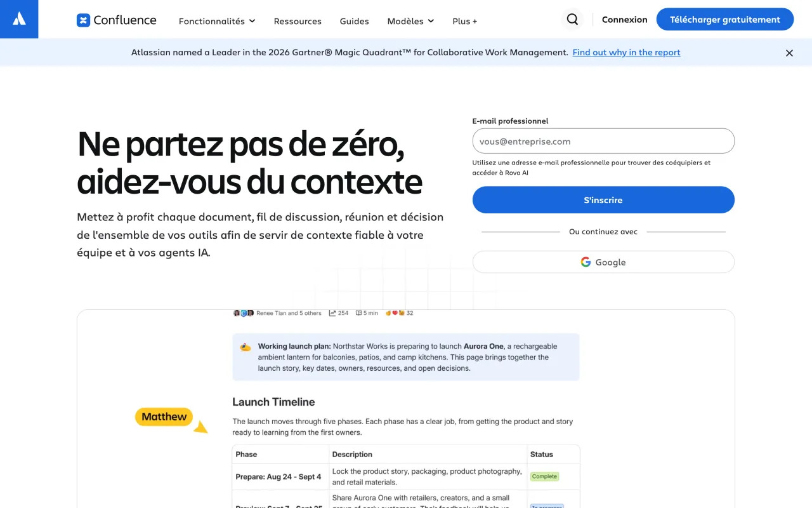The width and height of the screenshot is (812, 508).
Task: Focus the E-mail professionnel input field
Action: coord(603,141)
